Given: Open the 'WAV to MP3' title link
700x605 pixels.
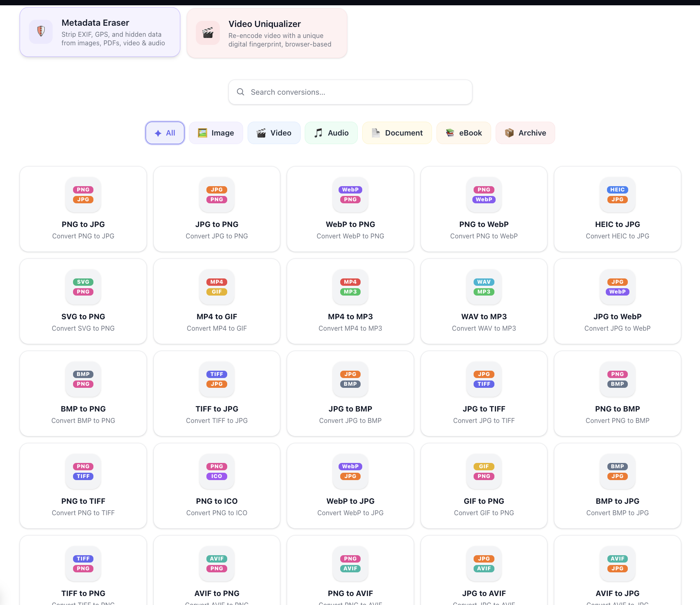Looking at the screenshot, I should (x=484, y=317).
